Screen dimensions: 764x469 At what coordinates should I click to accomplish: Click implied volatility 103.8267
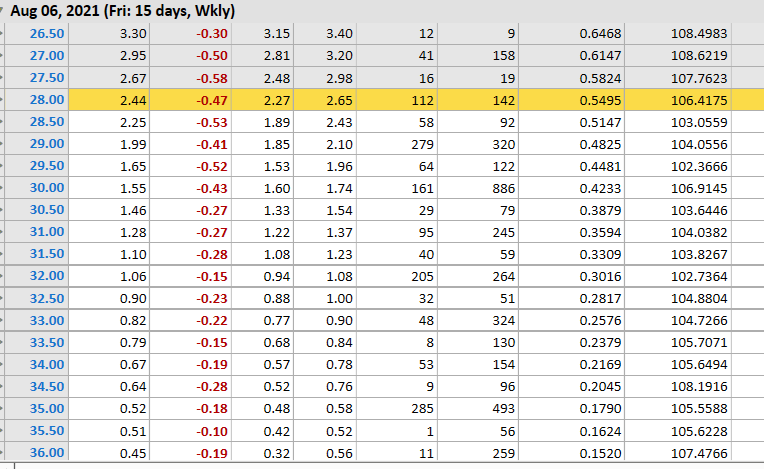click(x=699, y=254)
